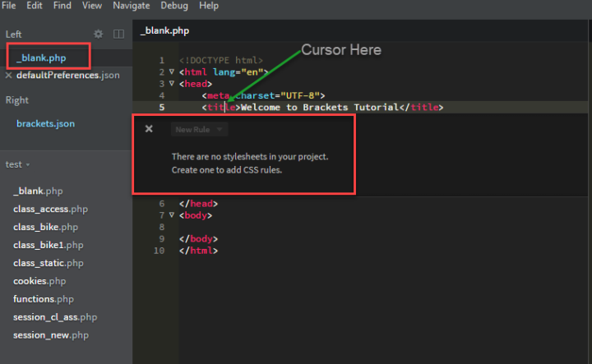Expand the test project folder dropdown
Screen dimensions: 592x364
click(x=16, y=164)
